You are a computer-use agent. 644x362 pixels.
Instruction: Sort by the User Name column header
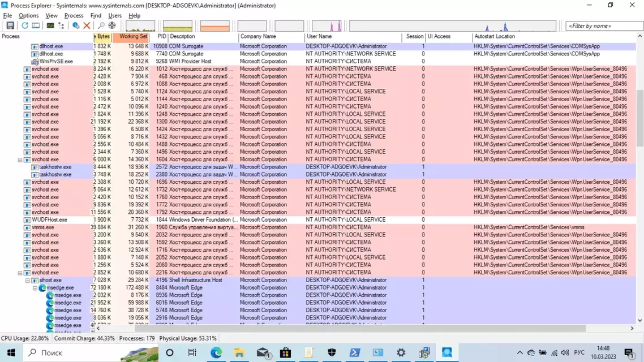tap(353, 37)
